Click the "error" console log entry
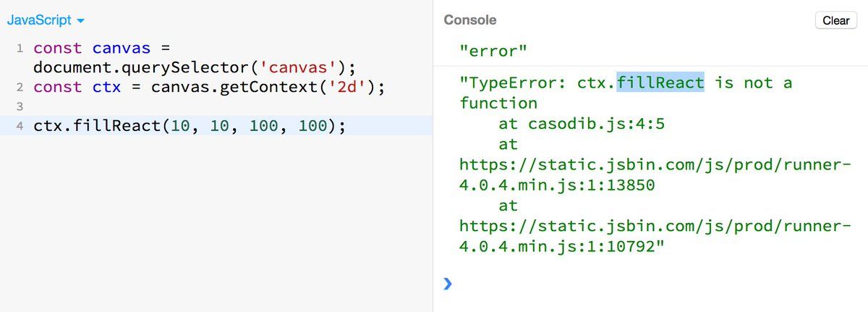Image resolution: width=868 pixels, height=312 pixels. point(493,51)
